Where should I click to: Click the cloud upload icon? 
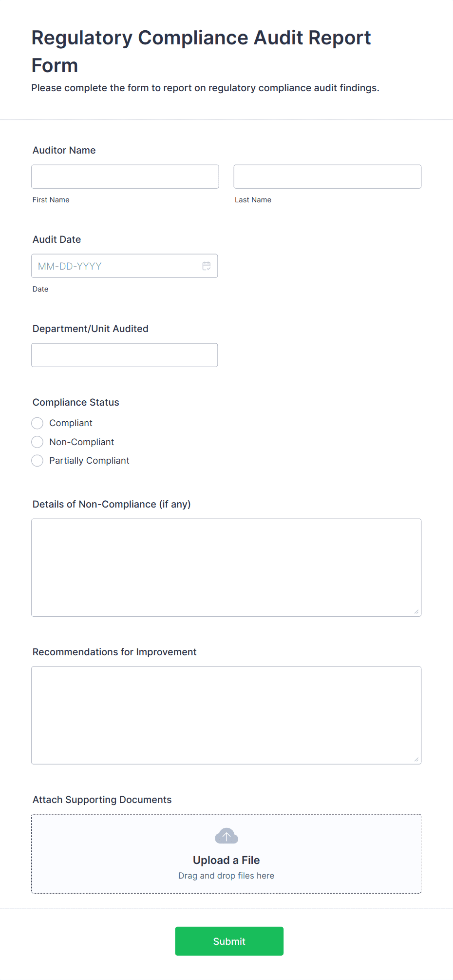click(226, 836)
